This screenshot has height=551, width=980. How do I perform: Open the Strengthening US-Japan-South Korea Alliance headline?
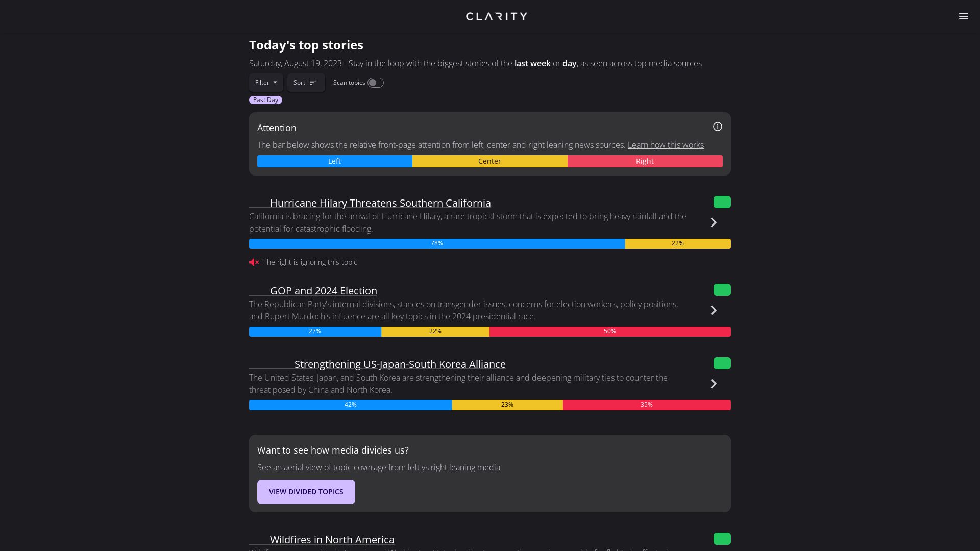[400, 364]
